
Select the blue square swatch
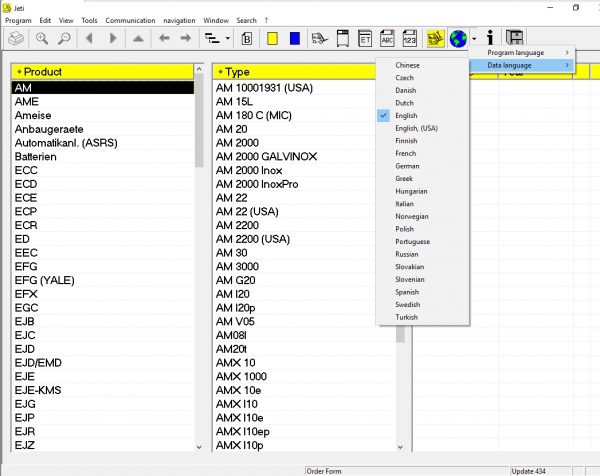pos(295,39)
